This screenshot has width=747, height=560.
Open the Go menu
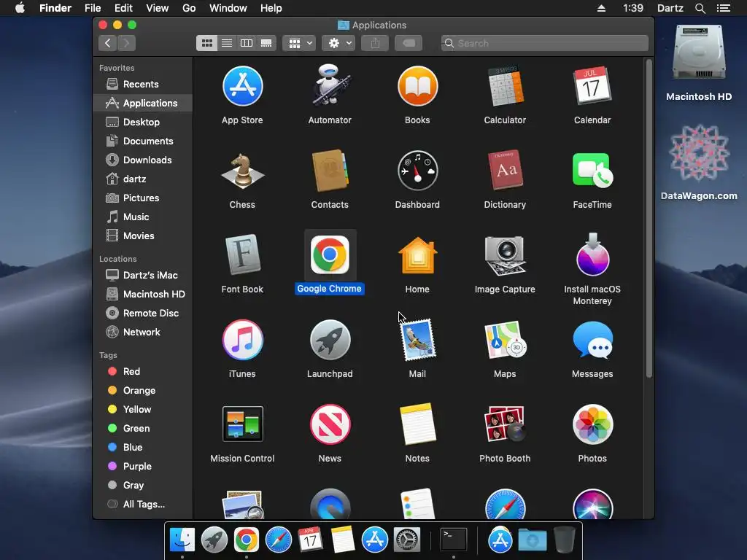point(189,8)
